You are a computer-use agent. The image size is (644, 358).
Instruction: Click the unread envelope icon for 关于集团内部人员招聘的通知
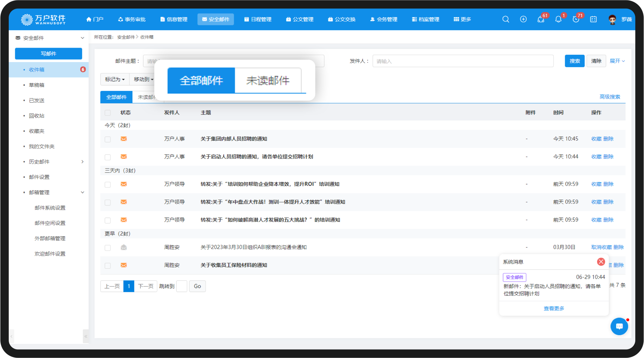pyautogui.click(x=124, y=139)
